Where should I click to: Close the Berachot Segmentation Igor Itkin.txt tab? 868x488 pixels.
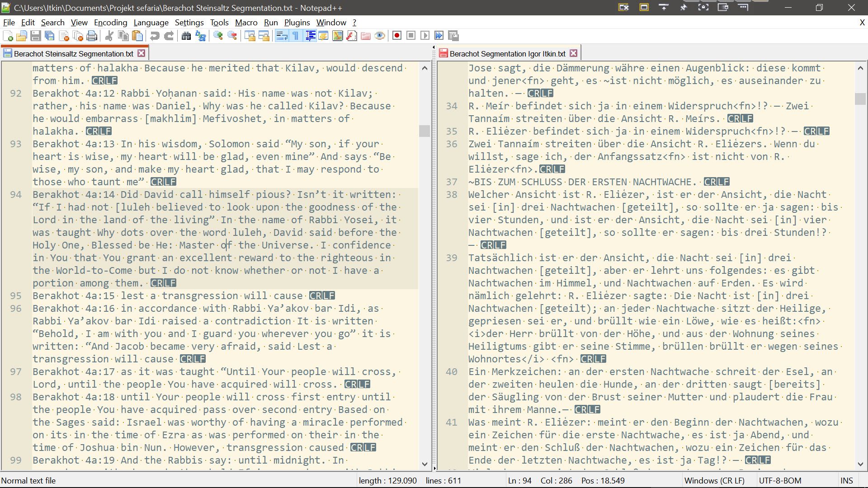[574, 53]
